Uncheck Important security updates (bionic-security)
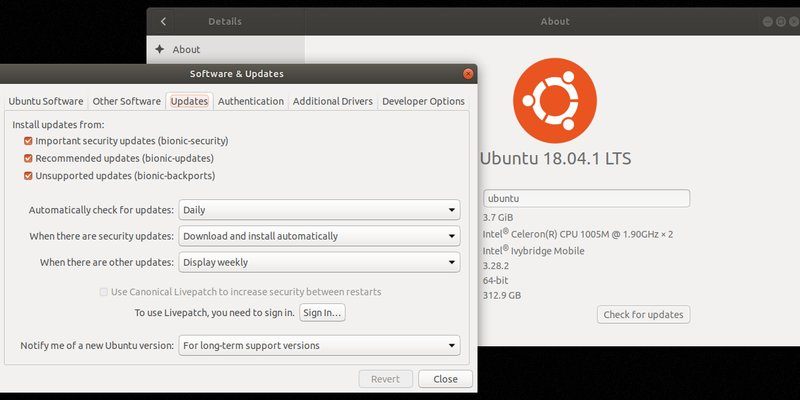This screenshot has height=400, width=800. [28, 141]
